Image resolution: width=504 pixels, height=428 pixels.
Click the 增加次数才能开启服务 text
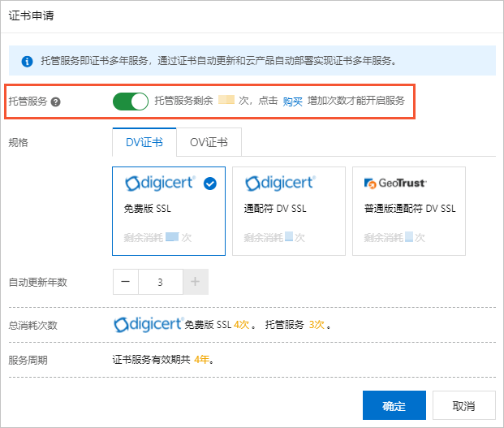click(356, 101)
